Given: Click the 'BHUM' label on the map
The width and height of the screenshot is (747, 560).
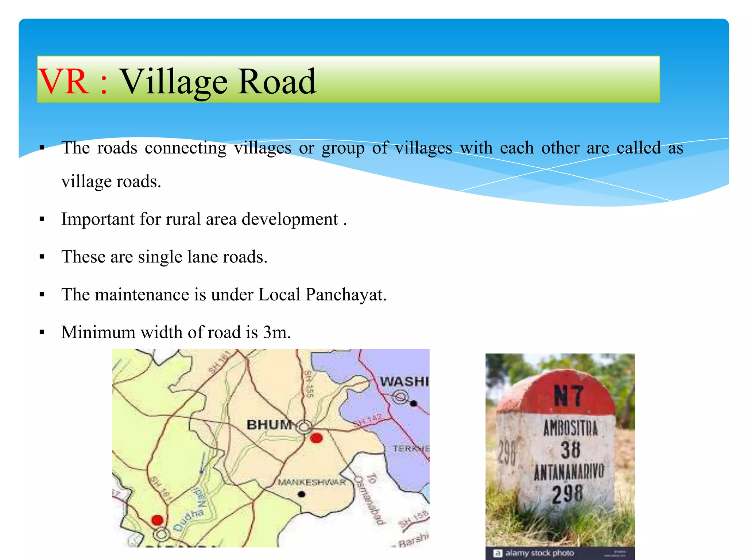Looking at the screenshot, I should pos(270,425).
